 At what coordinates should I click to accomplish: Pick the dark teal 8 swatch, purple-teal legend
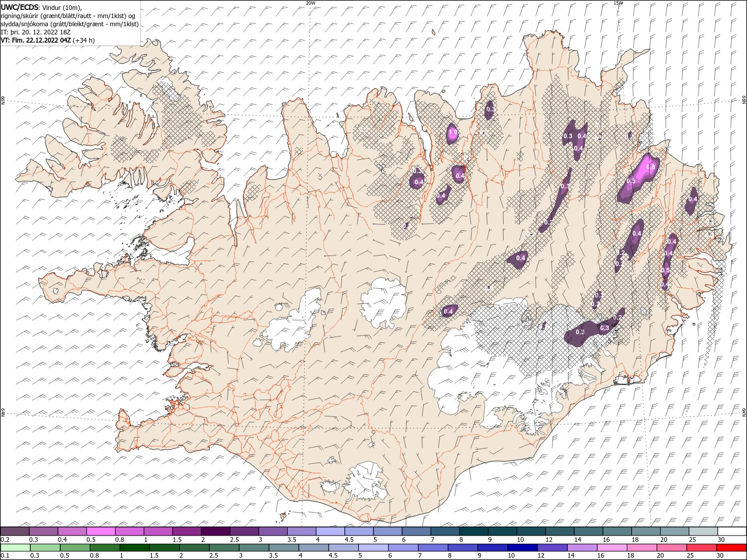pyautogui.click(x=474, y=531)
